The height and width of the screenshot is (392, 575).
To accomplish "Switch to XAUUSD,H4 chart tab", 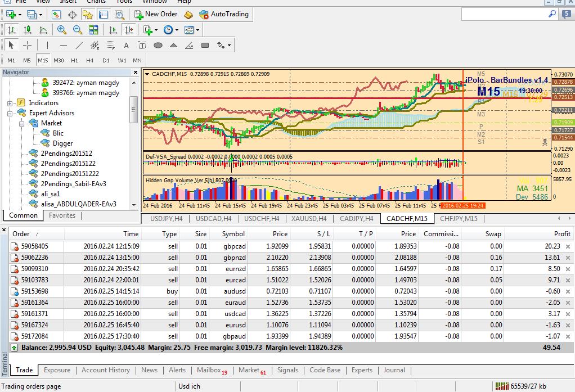I will [x=308, y=219].
